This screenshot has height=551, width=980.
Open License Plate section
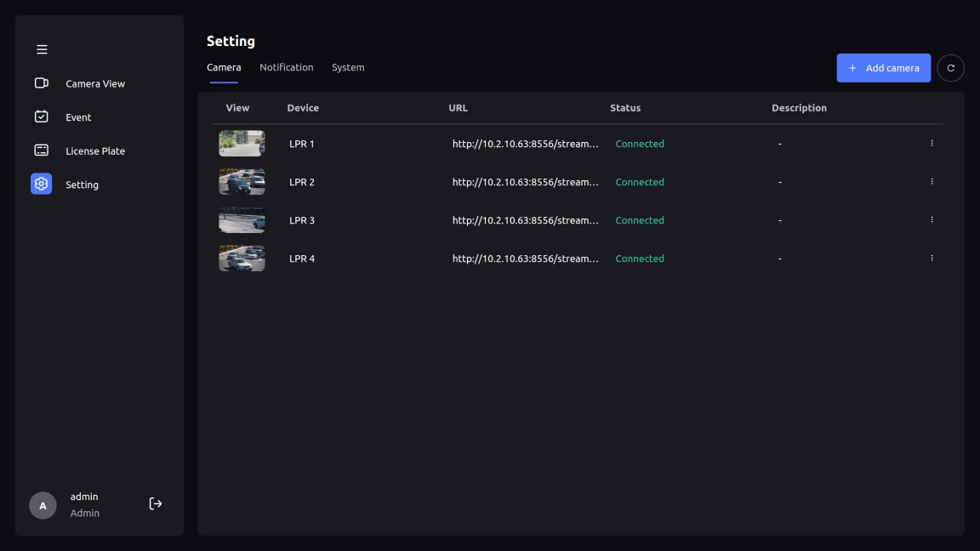[x=94, y=151]
